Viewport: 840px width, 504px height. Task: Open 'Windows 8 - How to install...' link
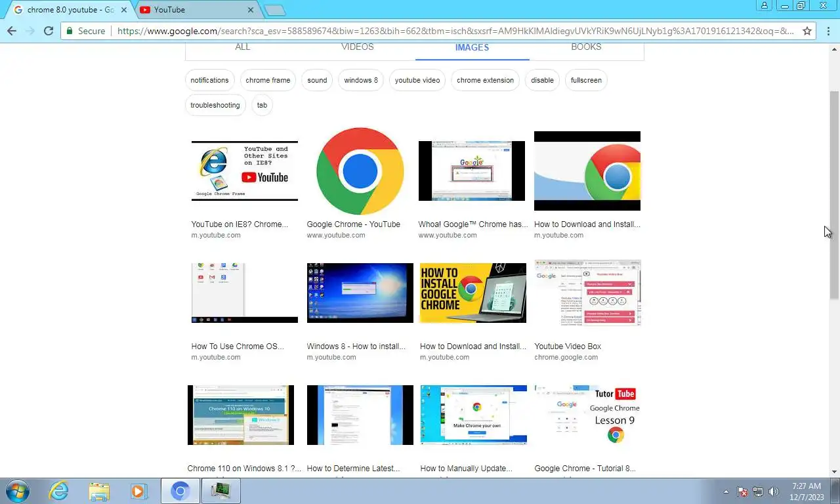356,346
